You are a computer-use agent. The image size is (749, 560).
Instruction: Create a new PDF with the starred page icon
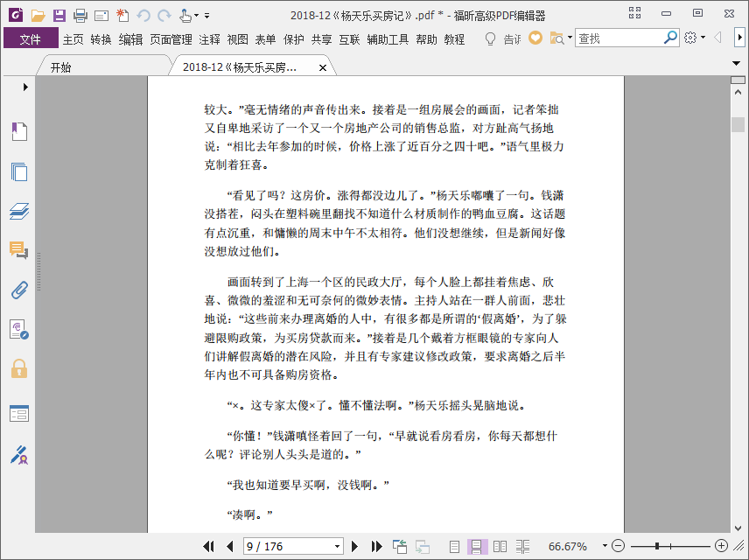[122, 16]
